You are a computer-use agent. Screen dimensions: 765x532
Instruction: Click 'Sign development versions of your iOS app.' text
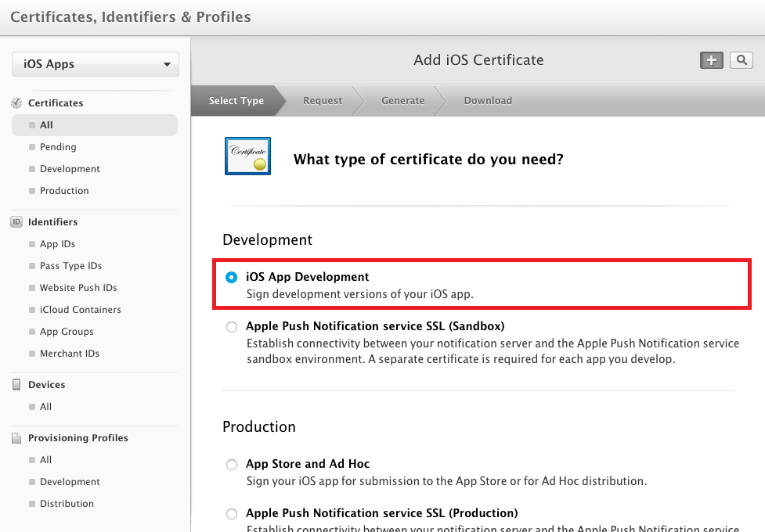coord(360,294)
